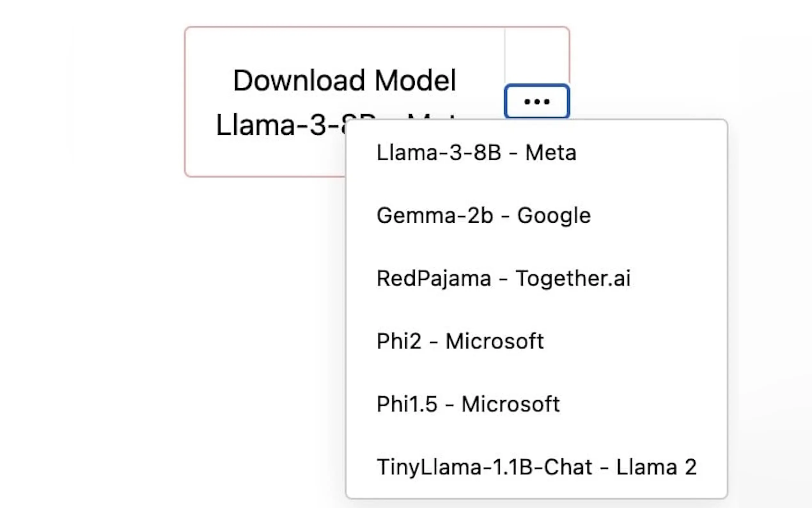The height and width of the screenshot is (508, 812).
Task: Pick the TinyLlama chat model
Action: tap(536, 467)
